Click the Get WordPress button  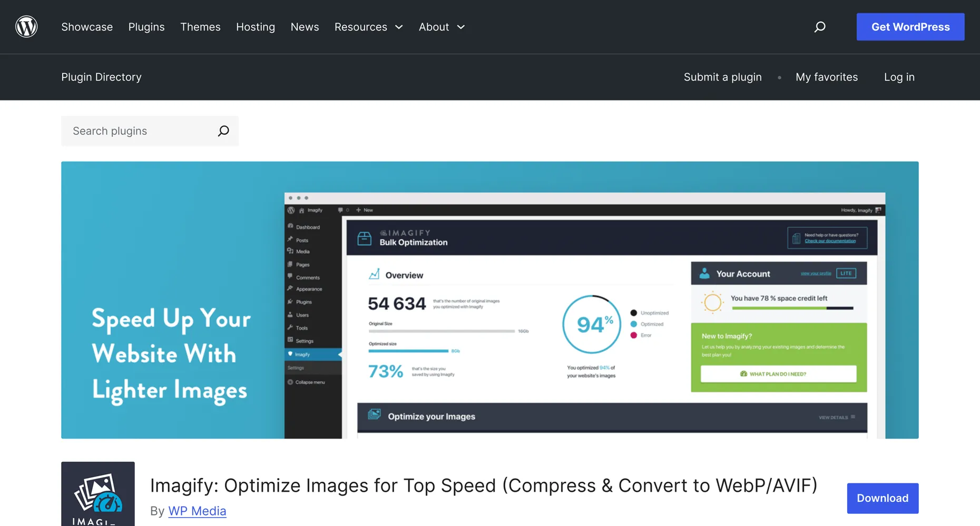pyautogui.click(x=910, y=27)
